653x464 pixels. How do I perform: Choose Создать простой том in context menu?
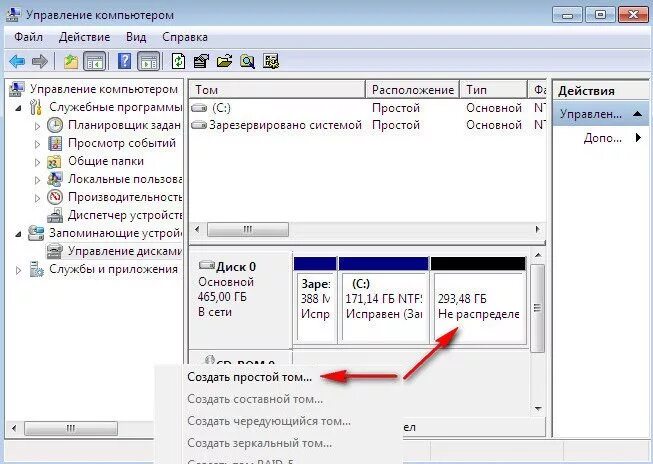tap(249, 377)
